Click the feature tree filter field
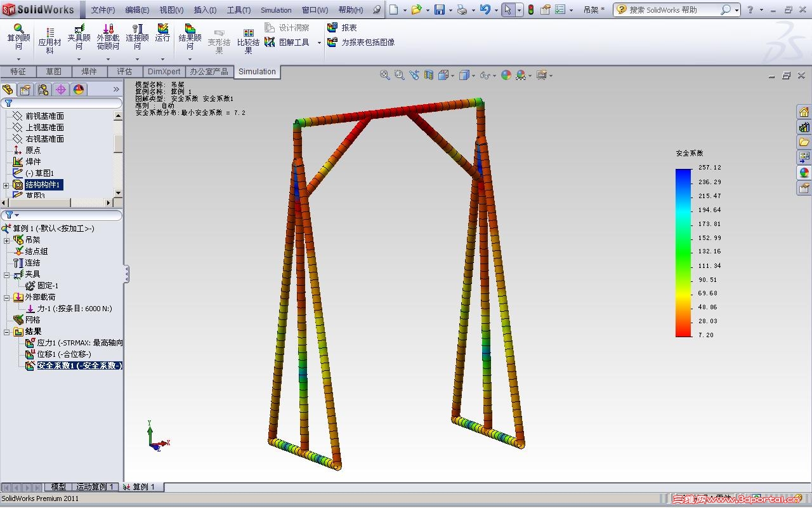The width and height of the screenshot is (812, 508). (62, 103)
